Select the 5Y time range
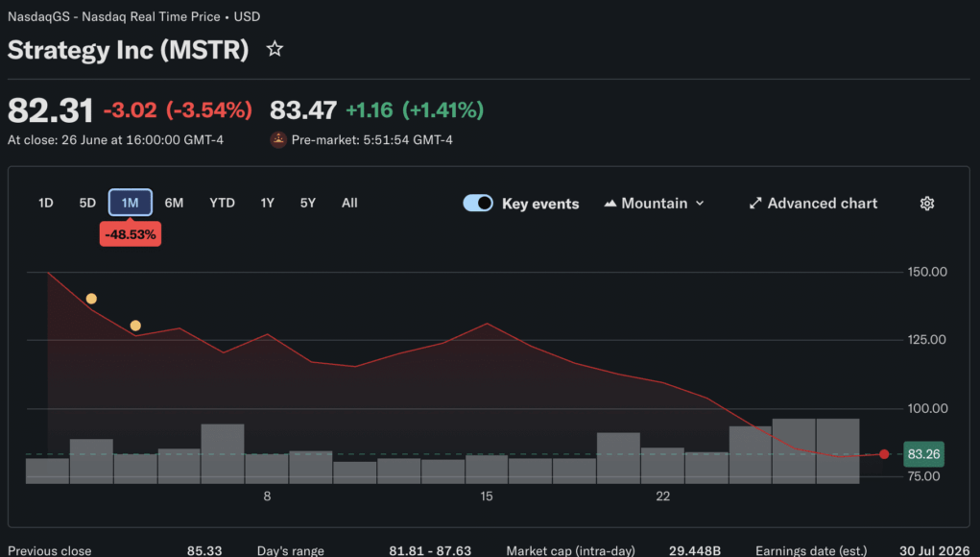Screen dimensions: 980x557 (x=307, y=203)
